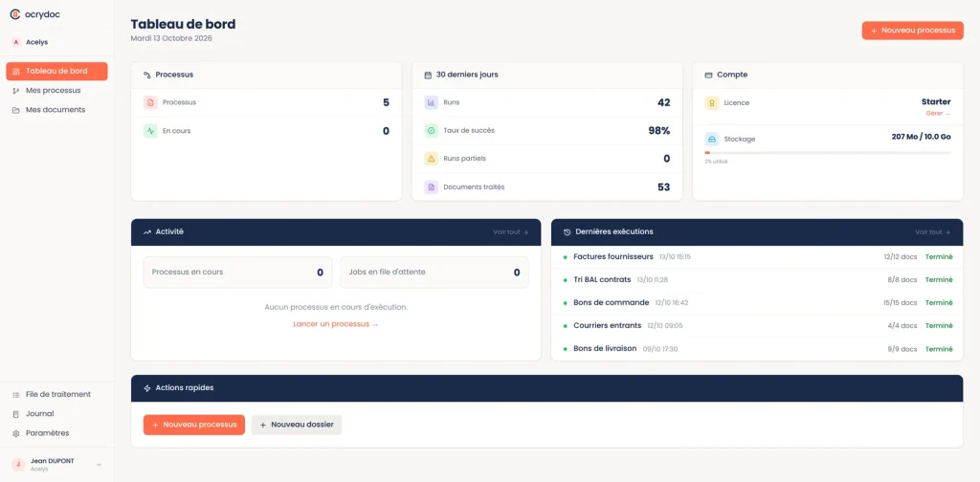Click Nouveau processus in Actions rapides
This screenshot has width=980, height=482.
[194, 425]
